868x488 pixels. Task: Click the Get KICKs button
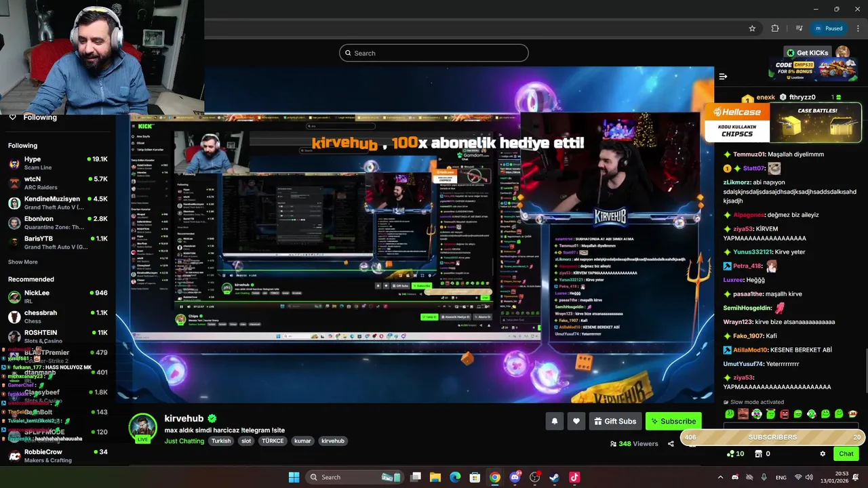pos(807,53)
